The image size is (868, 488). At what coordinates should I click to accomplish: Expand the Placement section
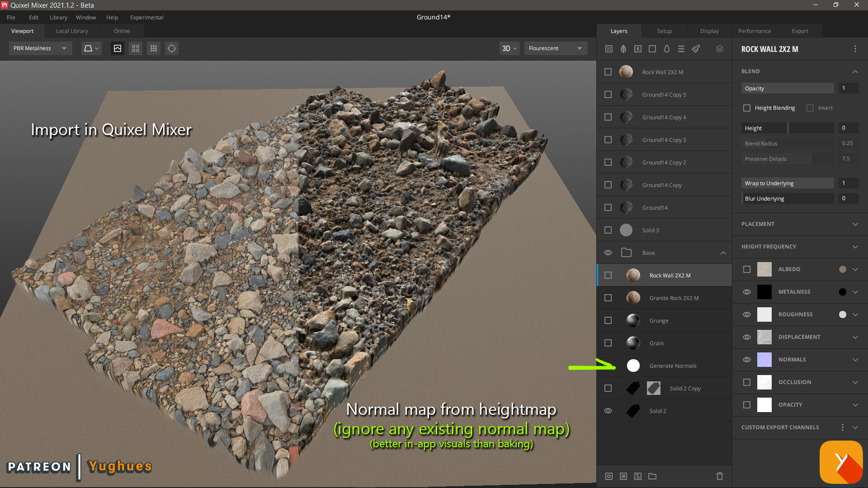[x=855, y=224]
